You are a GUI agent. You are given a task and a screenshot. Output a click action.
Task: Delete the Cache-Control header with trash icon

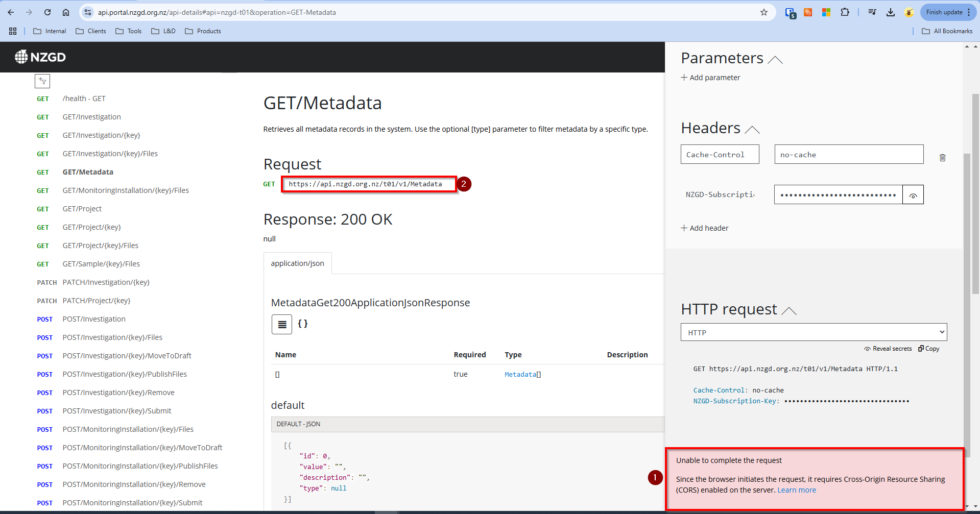click(x=942, y=158)
